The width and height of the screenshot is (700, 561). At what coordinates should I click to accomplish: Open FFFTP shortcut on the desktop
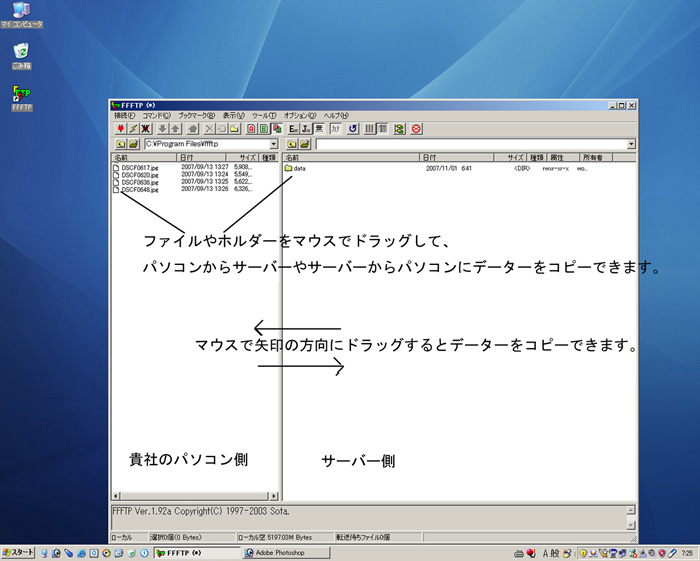21,98
